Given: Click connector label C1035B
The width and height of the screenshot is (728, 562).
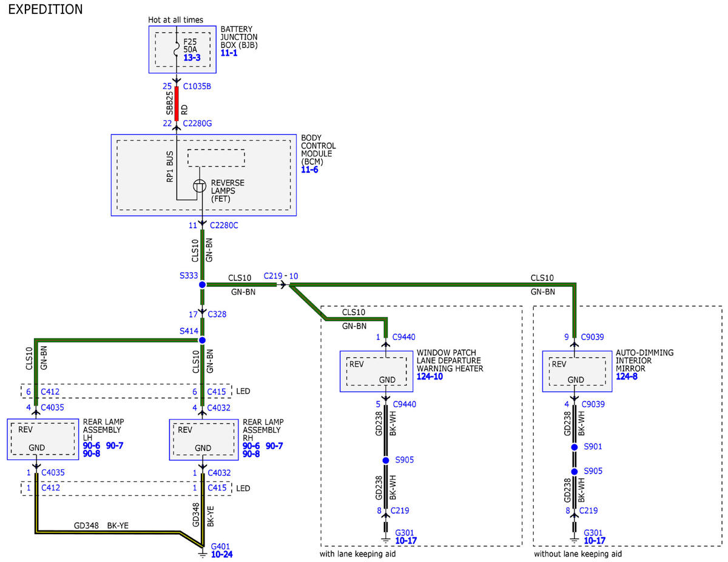Looking at the screenshot, I should 197,86.
